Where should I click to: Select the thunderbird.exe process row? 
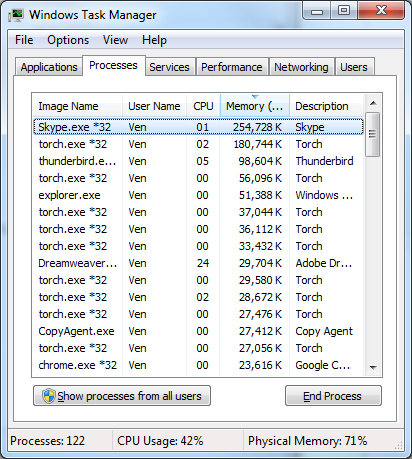pos(198,161)
